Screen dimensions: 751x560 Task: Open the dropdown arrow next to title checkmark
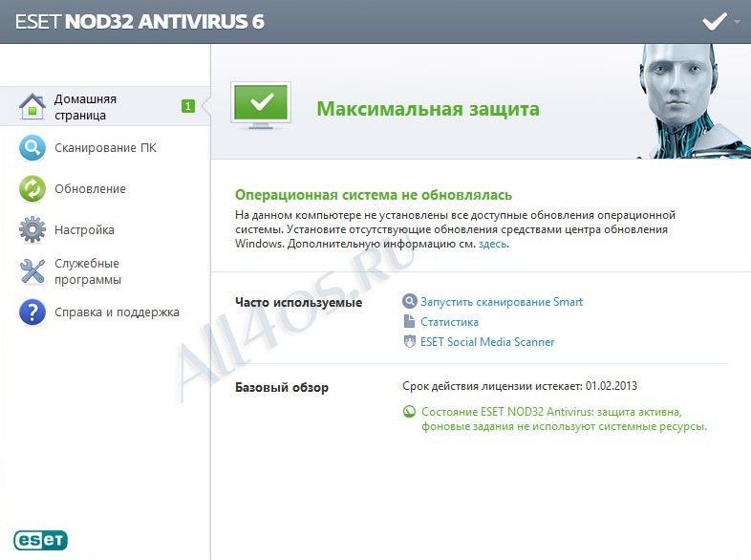[x=737, y=22]
